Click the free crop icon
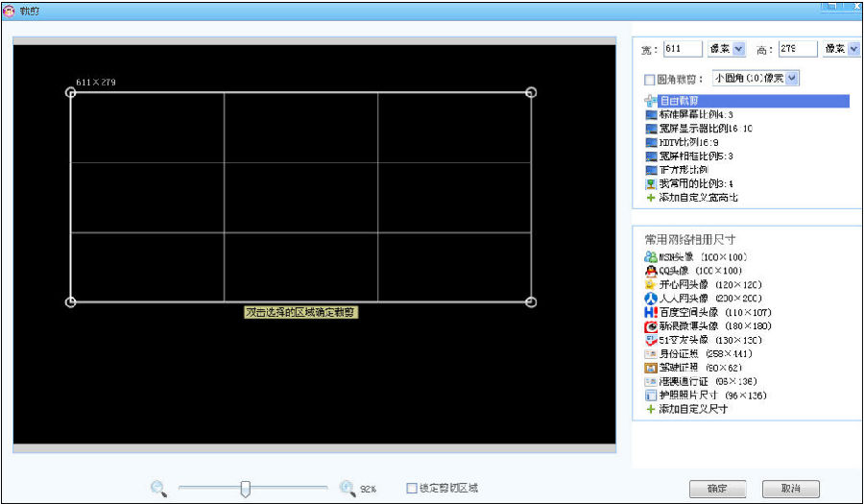Screen dimensions: 864x504 point(651,101)
